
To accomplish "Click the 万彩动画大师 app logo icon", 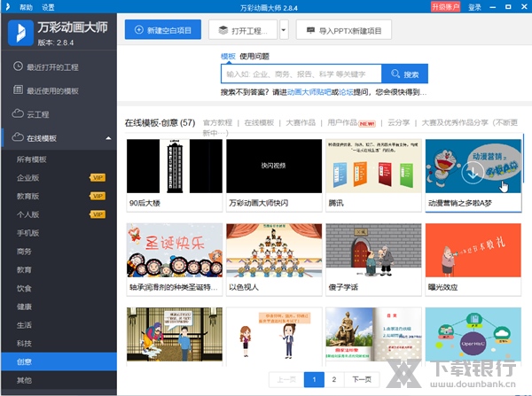I will pos(20,33).
